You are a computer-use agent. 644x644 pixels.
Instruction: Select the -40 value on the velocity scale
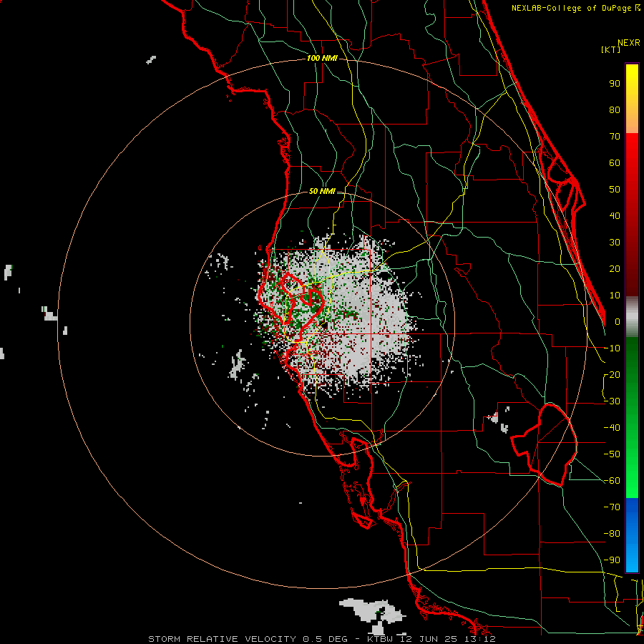click(612, 428)
